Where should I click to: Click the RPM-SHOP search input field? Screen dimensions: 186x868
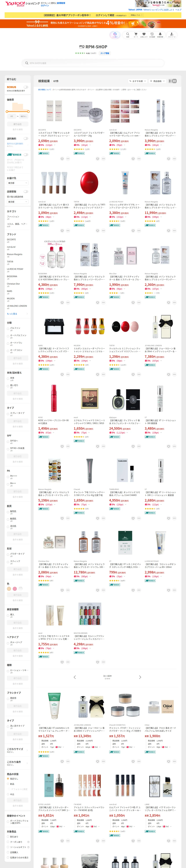click(93, 63)
